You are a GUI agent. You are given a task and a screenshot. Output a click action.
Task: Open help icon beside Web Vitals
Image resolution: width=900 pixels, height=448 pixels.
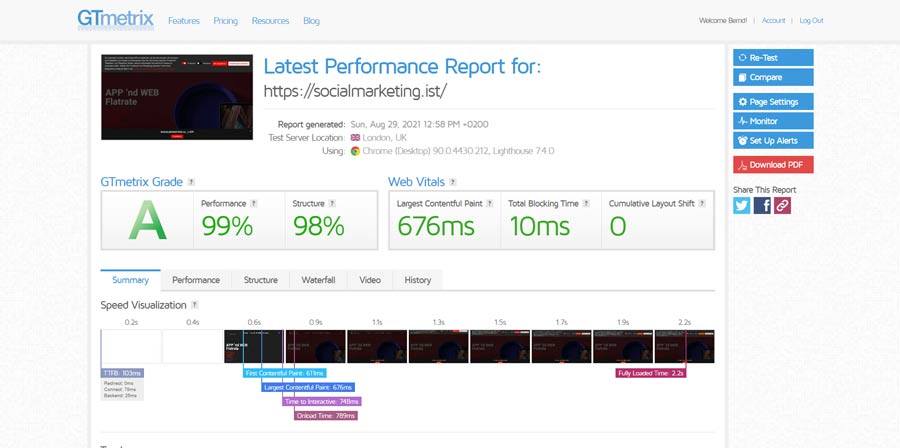tap(454, 182)
